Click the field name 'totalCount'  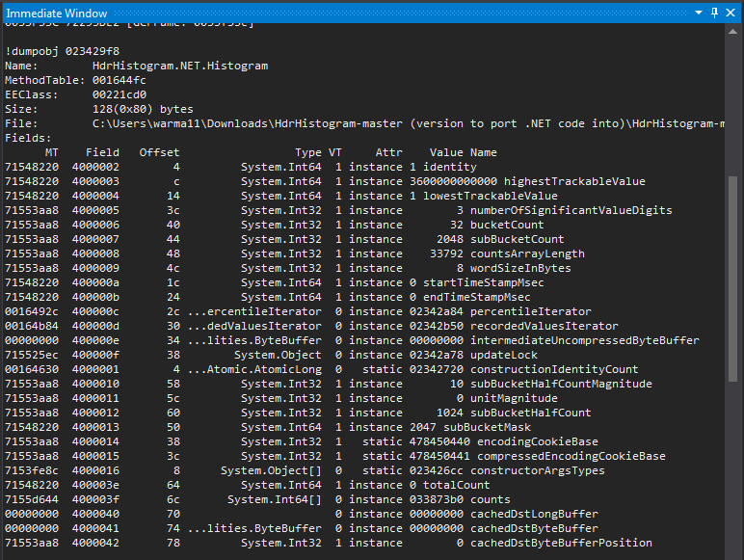[457, 486]
